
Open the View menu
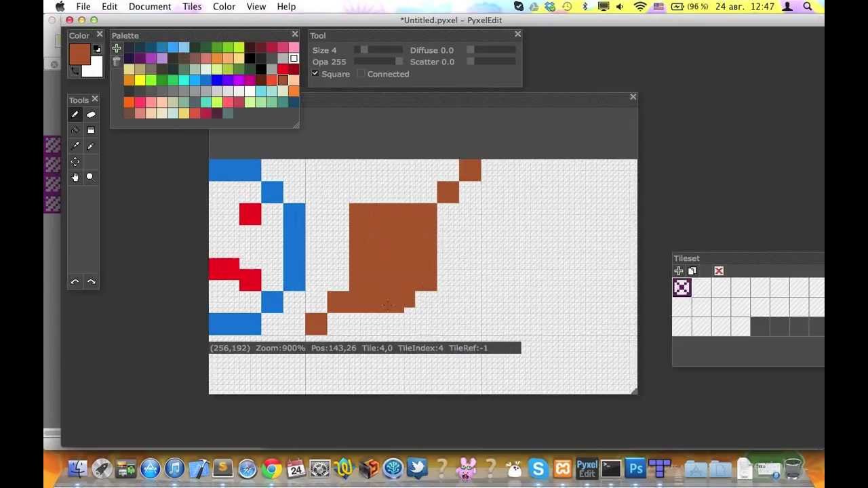click(x=256, y=6)
